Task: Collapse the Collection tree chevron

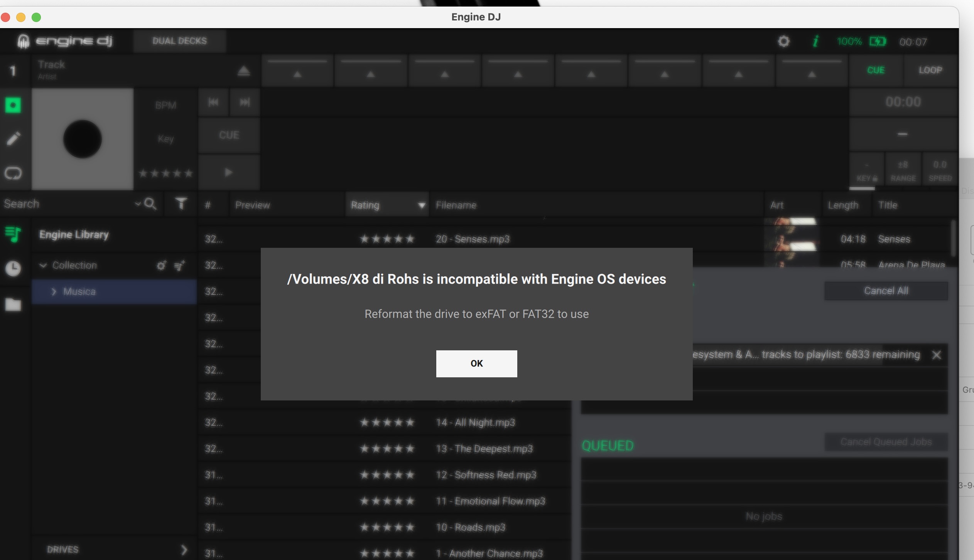Action: point(43,265)
